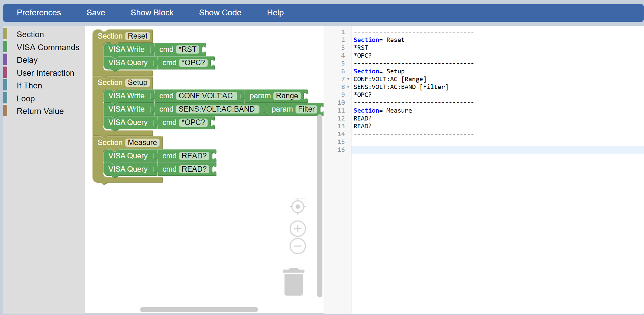Zoom in with the plus icon
Viewport: 644px width, 315px height.
click(298, 229)
